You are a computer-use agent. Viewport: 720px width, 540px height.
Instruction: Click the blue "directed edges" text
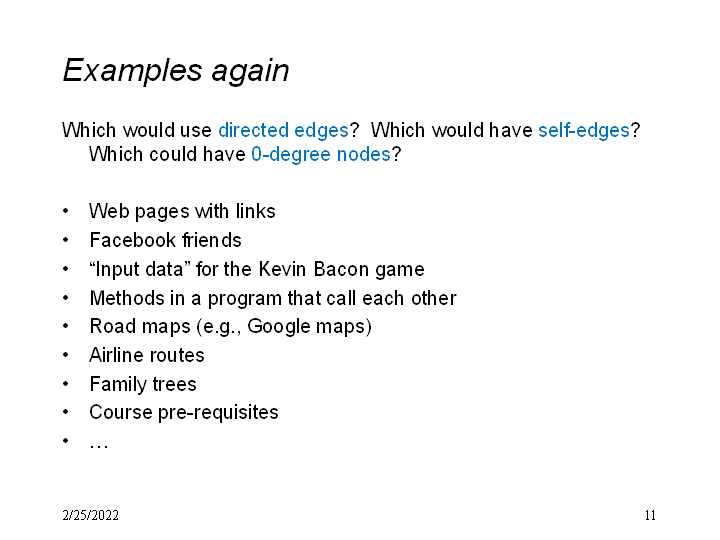pos(283,130)
